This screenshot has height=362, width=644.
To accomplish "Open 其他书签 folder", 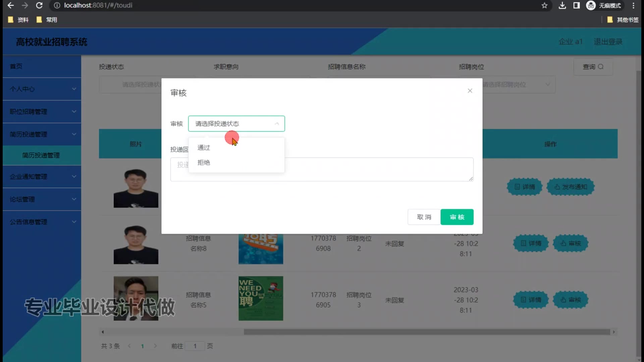I will click(x=623, y=20).
